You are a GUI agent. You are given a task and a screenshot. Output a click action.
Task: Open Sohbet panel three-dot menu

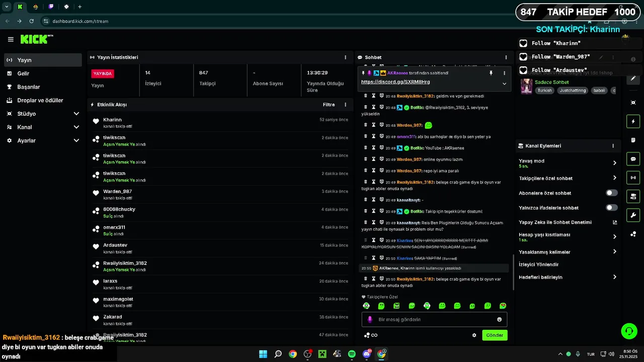[506, 57]
